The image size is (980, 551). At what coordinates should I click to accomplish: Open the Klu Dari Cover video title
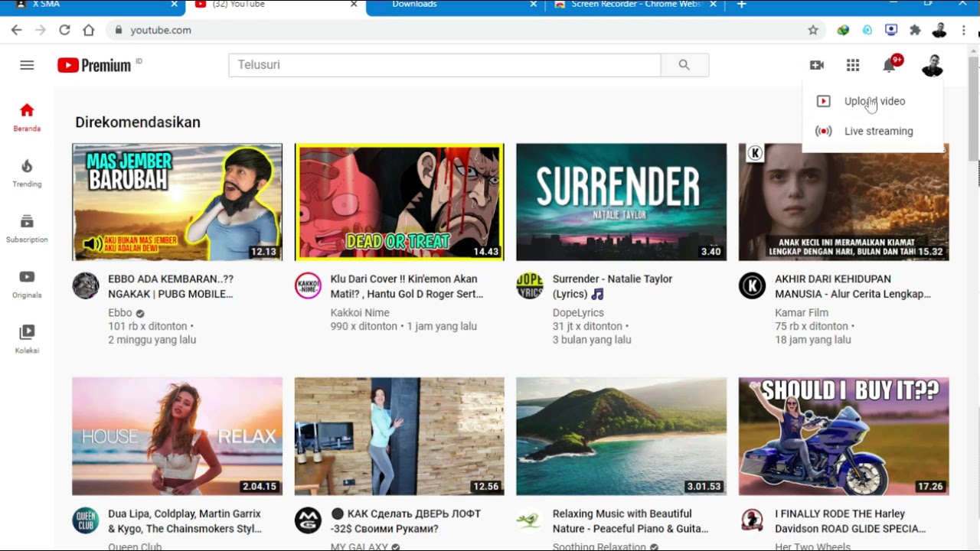coord(407,286)
